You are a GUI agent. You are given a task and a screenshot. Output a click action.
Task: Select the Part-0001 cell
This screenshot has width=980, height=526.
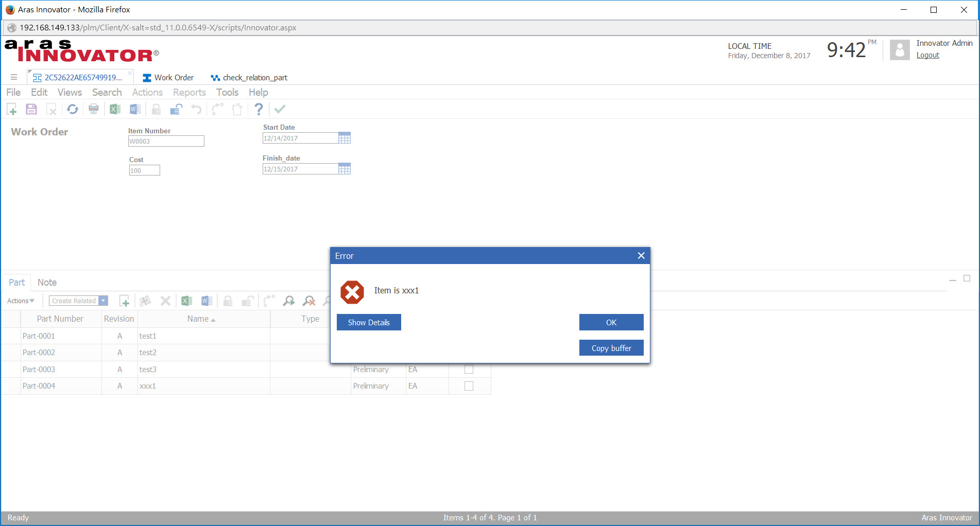point(61,336)
